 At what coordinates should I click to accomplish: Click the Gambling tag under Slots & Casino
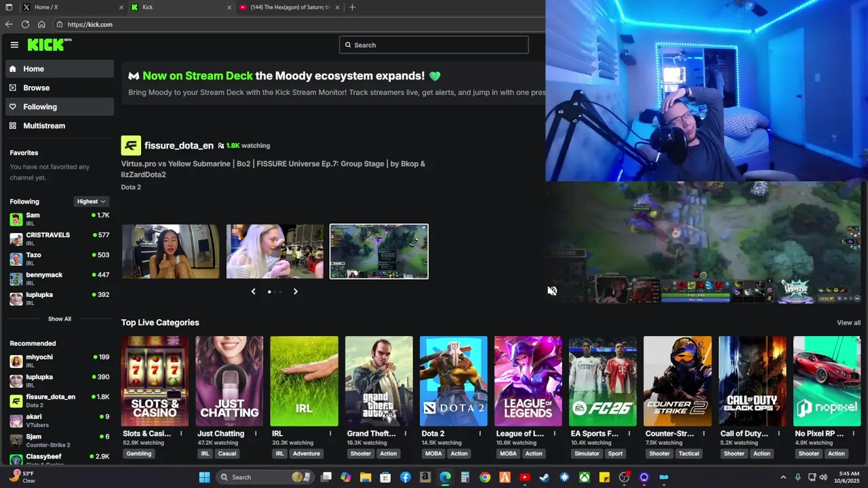139,453
